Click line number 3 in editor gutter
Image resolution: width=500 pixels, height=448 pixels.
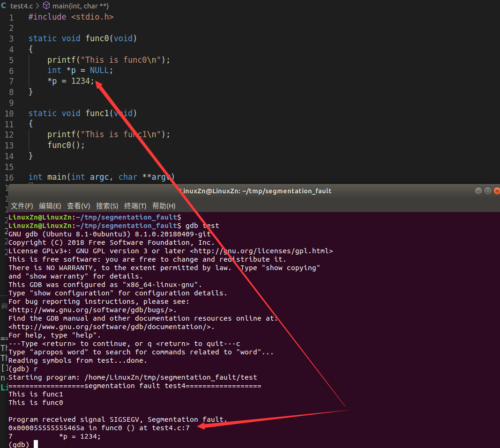[11, 38]
